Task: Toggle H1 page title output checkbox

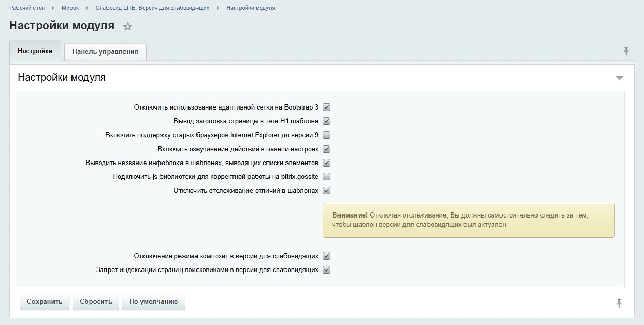Action: 326,121
